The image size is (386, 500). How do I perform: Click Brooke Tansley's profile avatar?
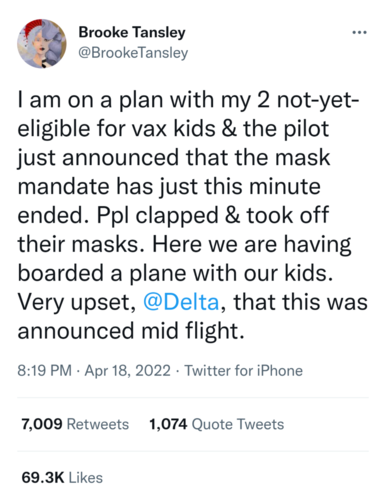click(x=42, y=44)
